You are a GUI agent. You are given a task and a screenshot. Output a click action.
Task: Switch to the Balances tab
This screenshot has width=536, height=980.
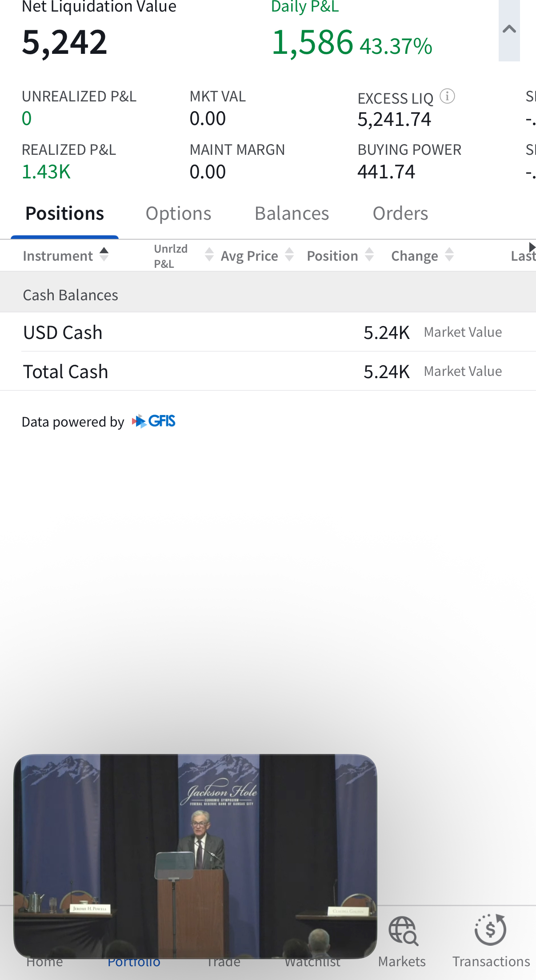(292, 214)
